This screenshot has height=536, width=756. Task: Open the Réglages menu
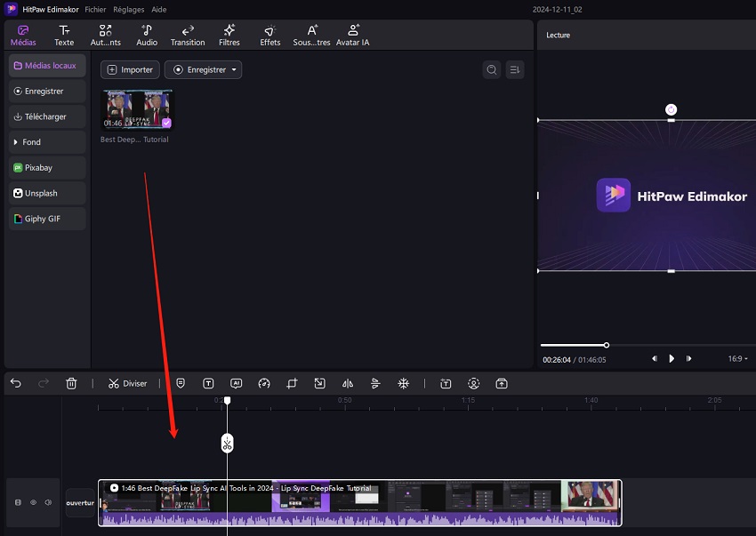pos(129,9)
